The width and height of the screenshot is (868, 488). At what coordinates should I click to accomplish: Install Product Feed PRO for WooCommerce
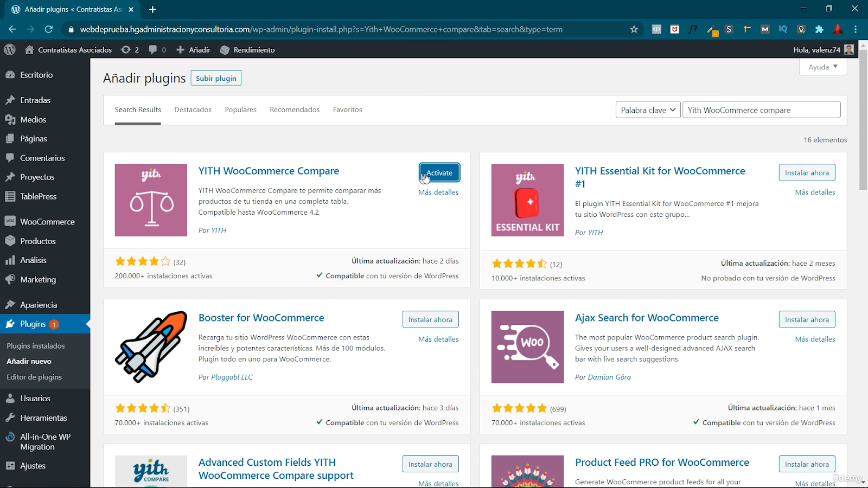[807, 464]
